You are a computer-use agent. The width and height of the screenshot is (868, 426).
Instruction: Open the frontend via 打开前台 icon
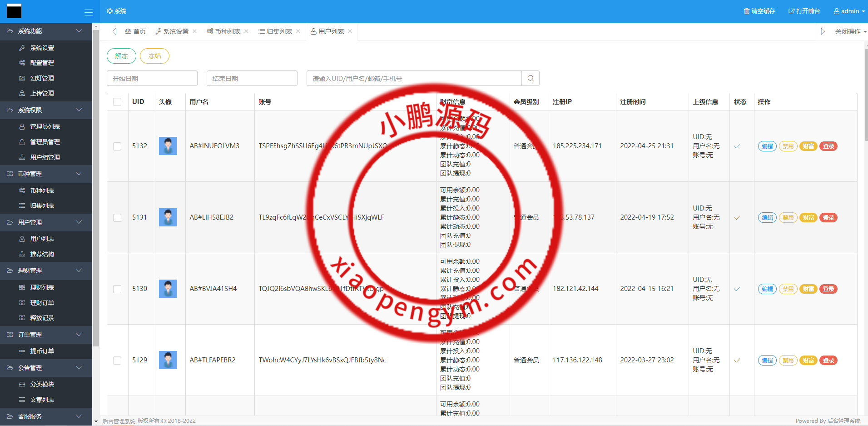791,11
